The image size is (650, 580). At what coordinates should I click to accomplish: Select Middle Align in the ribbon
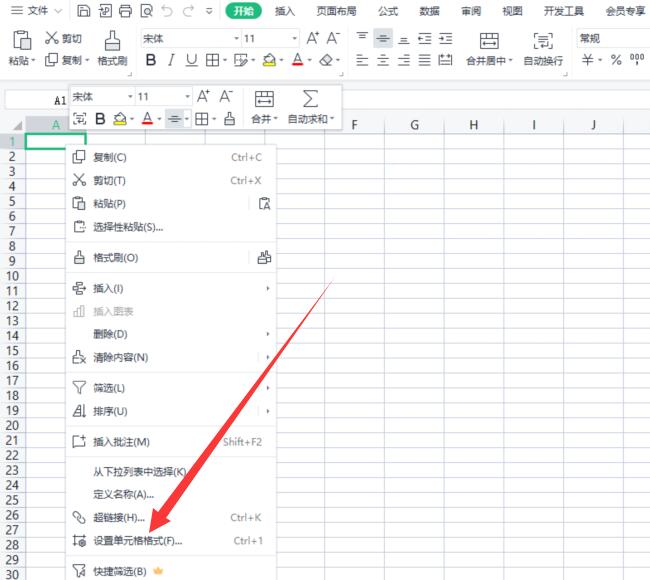(383, 39)
